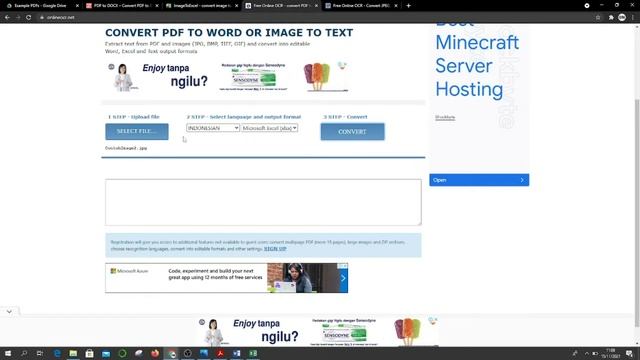Click the bottom sticky Sensodyne banner ad
640x360 pixels.
[319, 332]
